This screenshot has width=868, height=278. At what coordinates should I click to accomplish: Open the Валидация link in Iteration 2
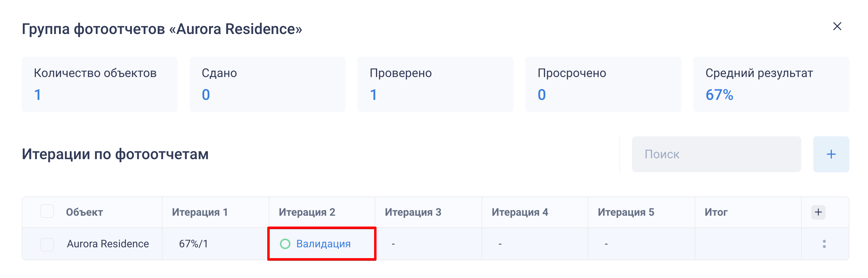(323, 244)
